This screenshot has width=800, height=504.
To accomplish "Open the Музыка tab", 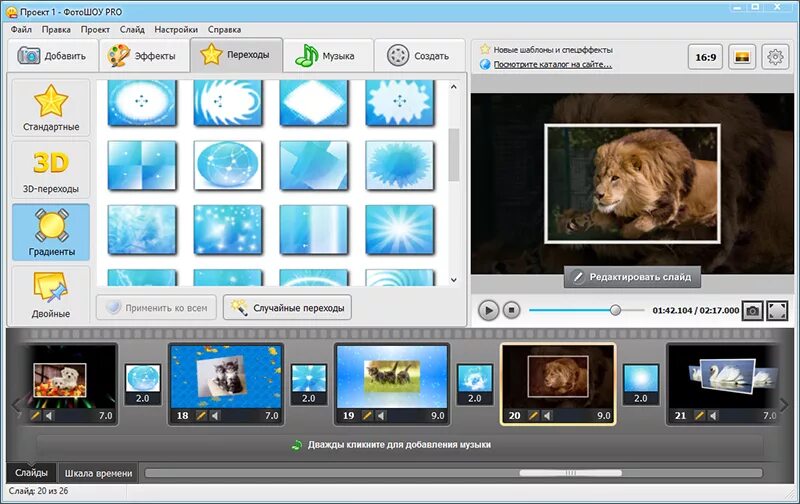I will point(328,56).
